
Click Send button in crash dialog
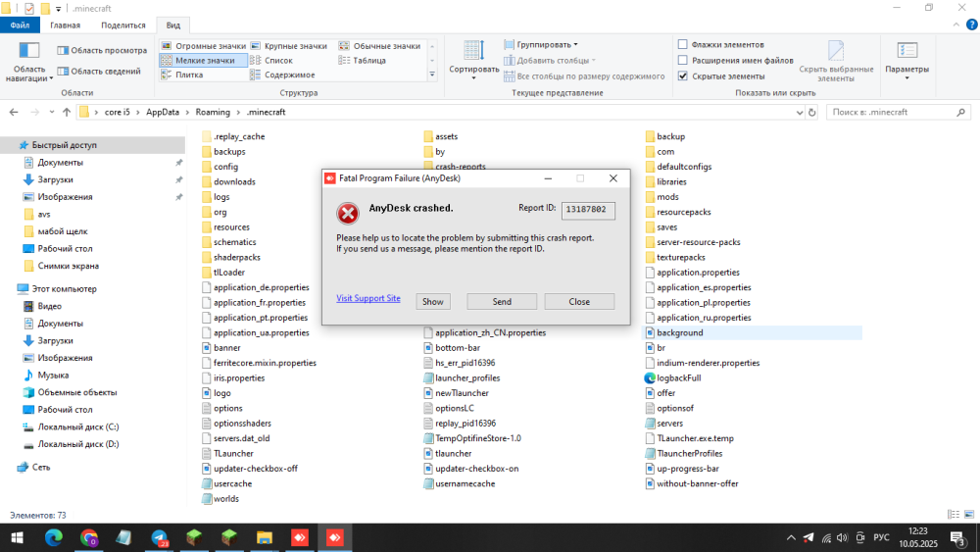click(501, 301)
